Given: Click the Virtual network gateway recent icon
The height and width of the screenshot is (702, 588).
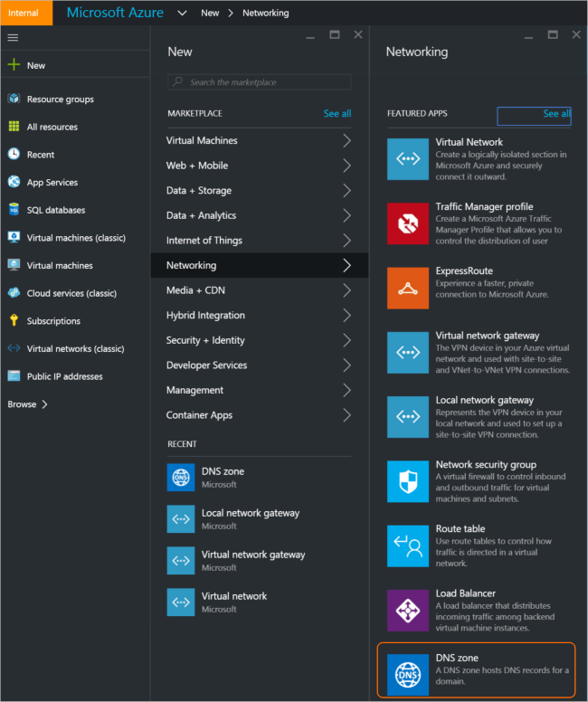Looking at the screenshot, I should point(181,561).
